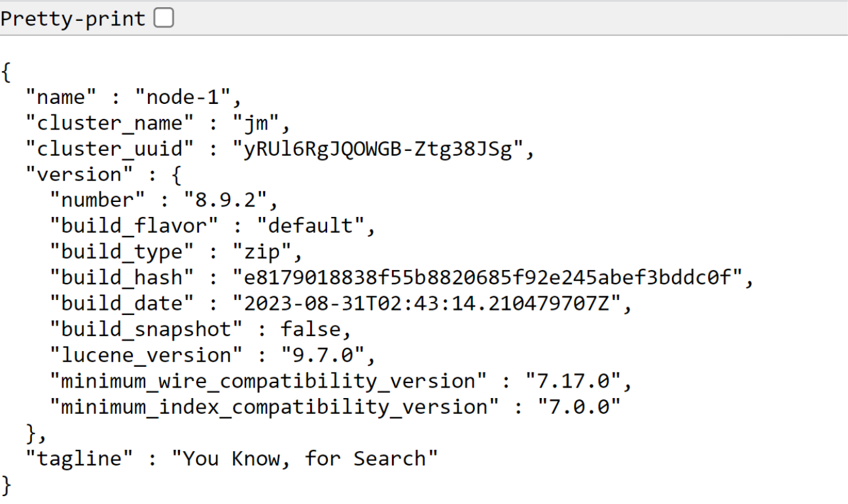Click the "minimum_wire_compatibility_version" key

tap(268, 380)
